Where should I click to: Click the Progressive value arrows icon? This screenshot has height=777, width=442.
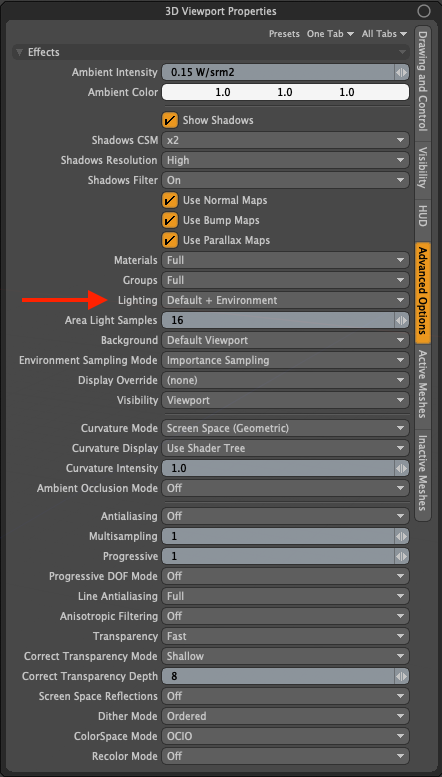click(x=401, y=556)
